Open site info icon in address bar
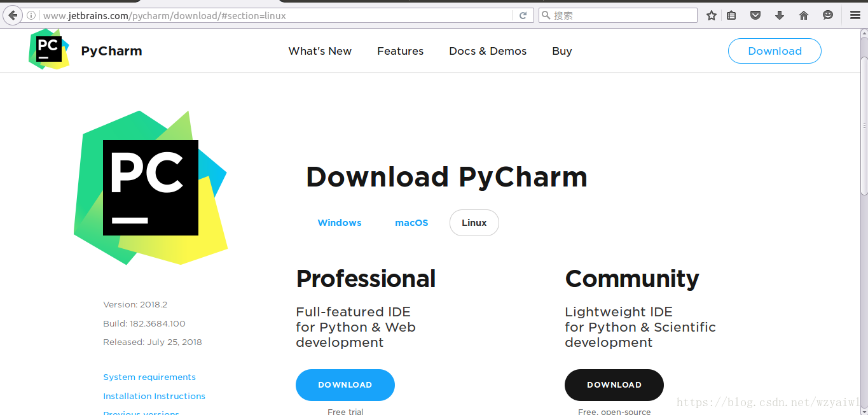The width and height of the screenshot is (868, 415). pos(31,15)
